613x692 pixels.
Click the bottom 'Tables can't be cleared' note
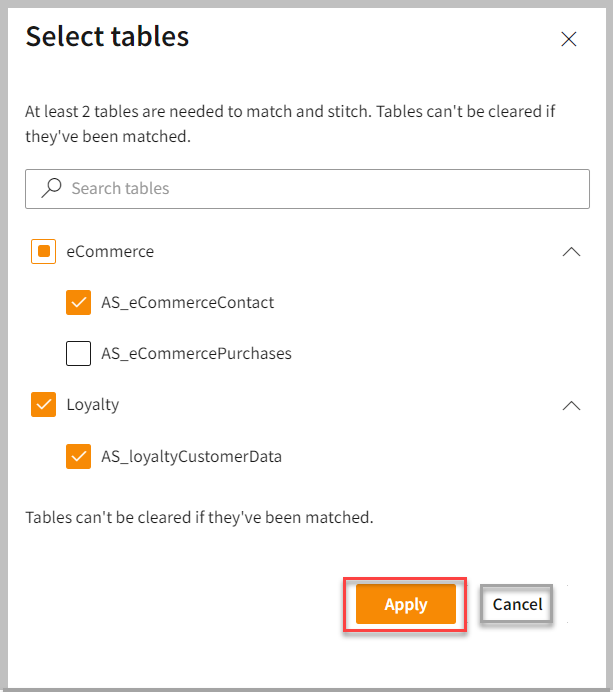coord(199,517)
